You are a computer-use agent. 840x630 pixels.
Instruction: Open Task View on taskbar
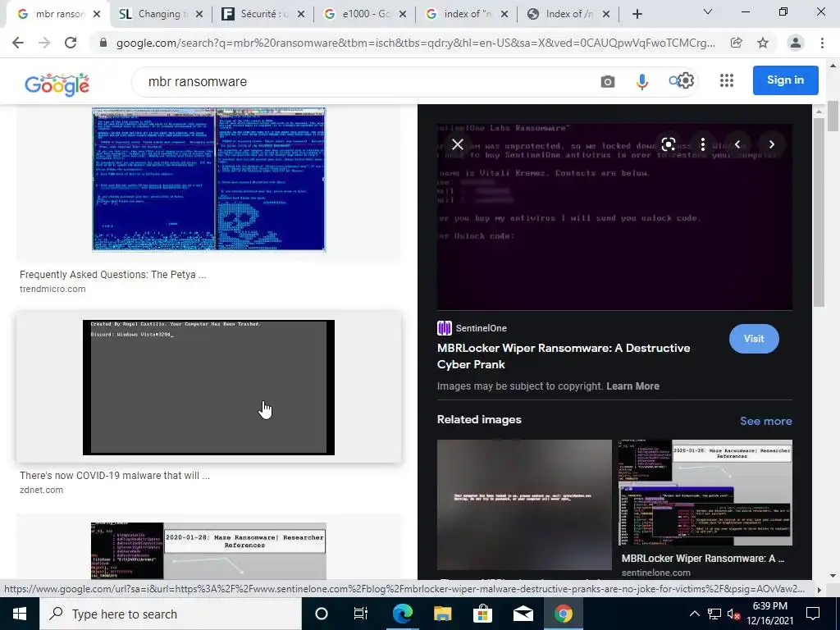(361, 614)
